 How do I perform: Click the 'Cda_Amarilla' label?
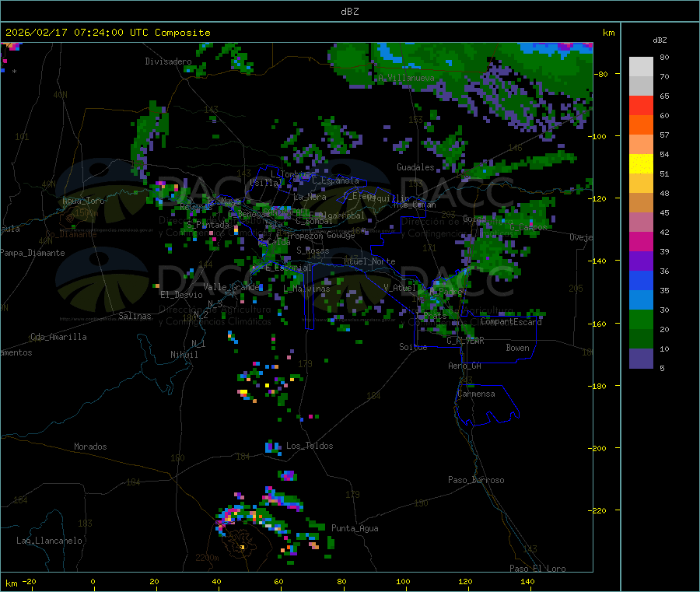click(x=58, y=337)
